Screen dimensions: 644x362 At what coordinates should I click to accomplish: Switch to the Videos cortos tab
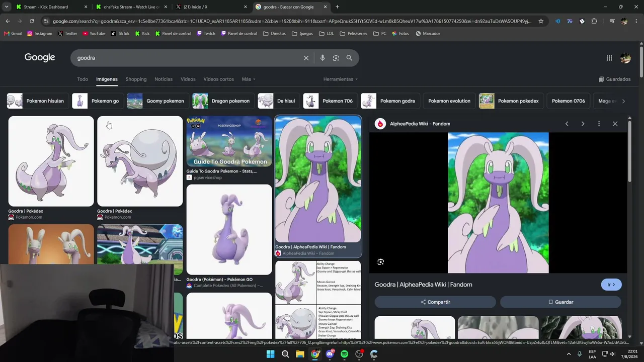coord(218,79)
